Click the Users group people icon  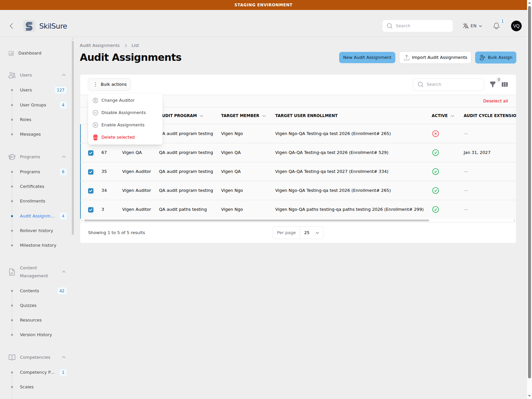tap(12, 75)
